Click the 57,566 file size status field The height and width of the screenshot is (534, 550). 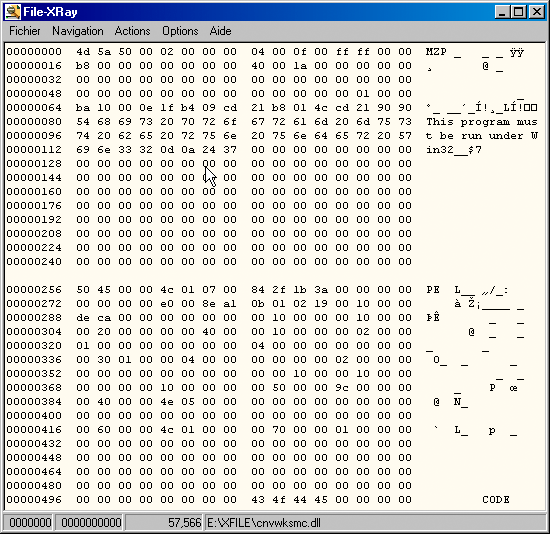pyautogui.click(x=184, y=523)
